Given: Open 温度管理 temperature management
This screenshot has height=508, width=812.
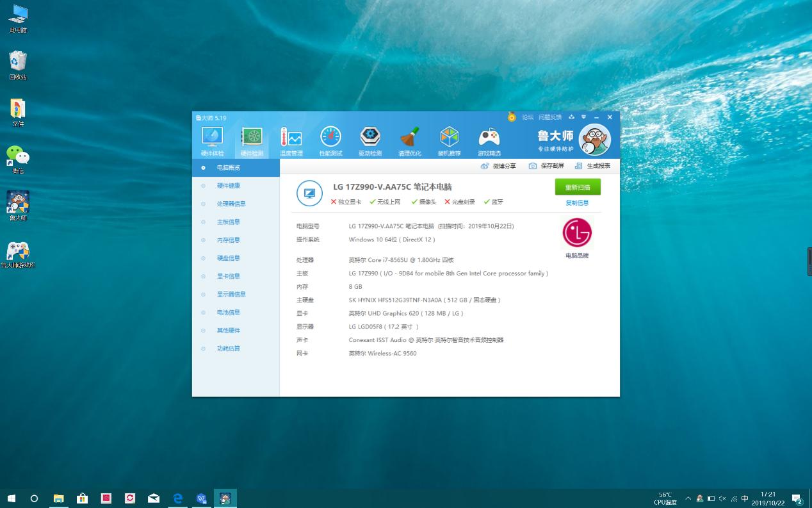Looking at the screenshot, I should pos(291,142).
